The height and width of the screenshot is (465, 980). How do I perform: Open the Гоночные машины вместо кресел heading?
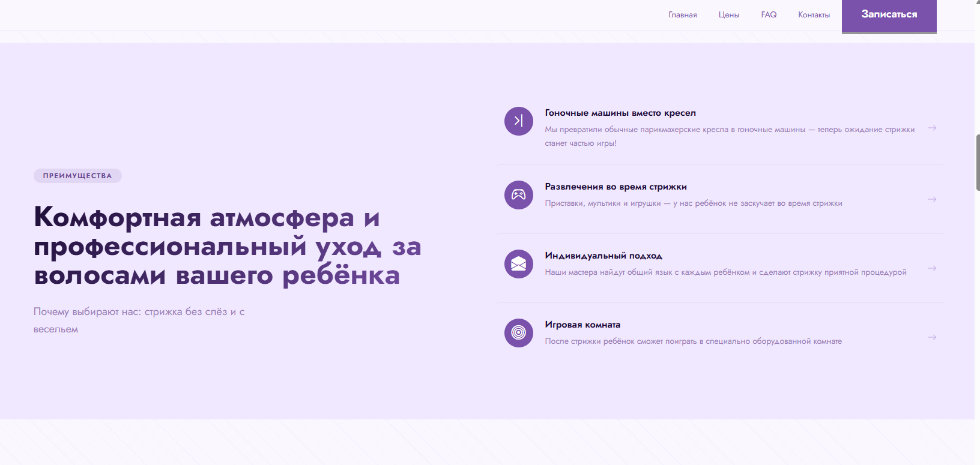click(620, 113)
